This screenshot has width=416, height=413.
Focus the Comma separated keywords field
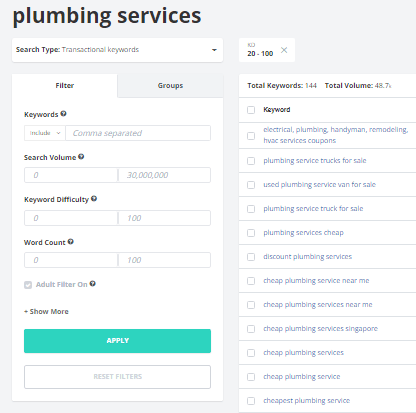(138, 133)
